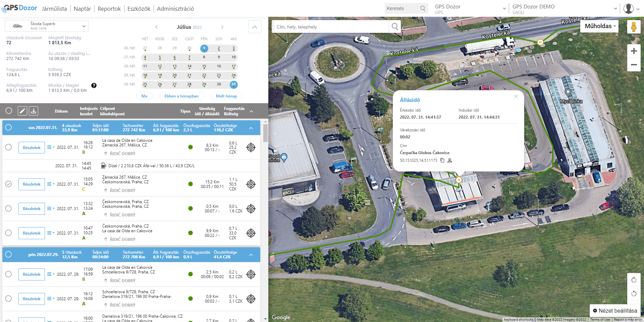
Task: Click the Múlt hónap button
Action: 226,96
